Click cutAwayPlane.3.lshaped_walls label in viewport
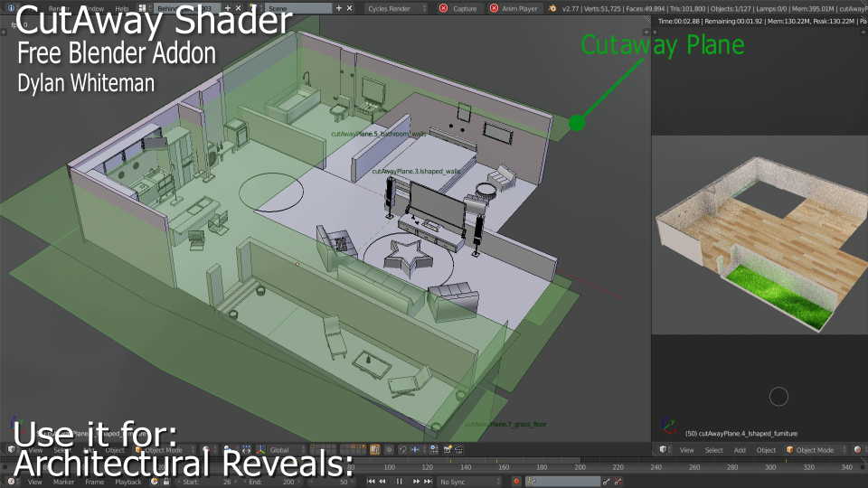This screenshot has height=488, width=868. pos(416,172)
